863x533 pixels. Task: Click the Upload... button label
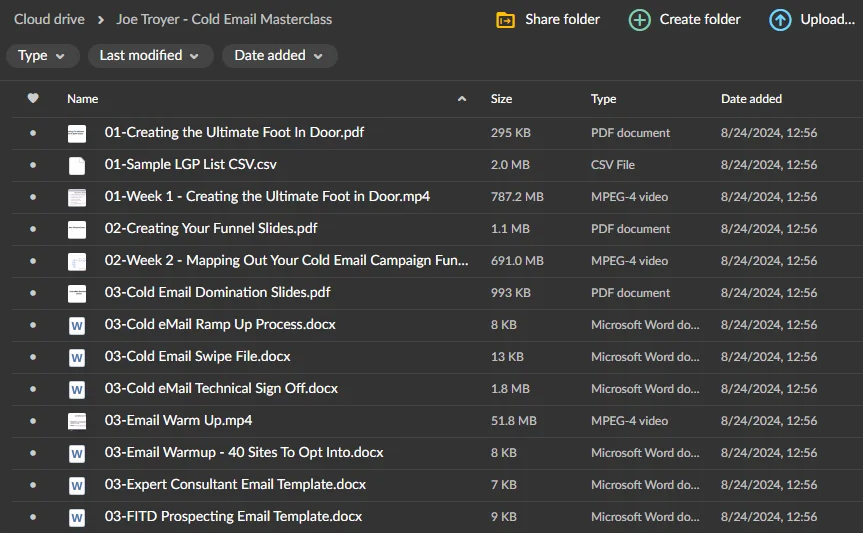[x=827, y=19]
